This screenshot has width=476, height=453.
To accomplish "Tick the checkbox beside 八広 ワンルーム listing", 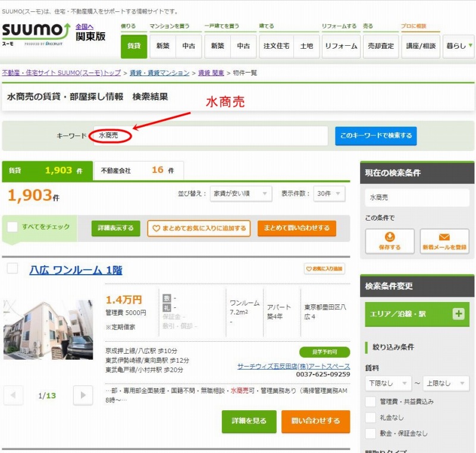I will (12, 269).
